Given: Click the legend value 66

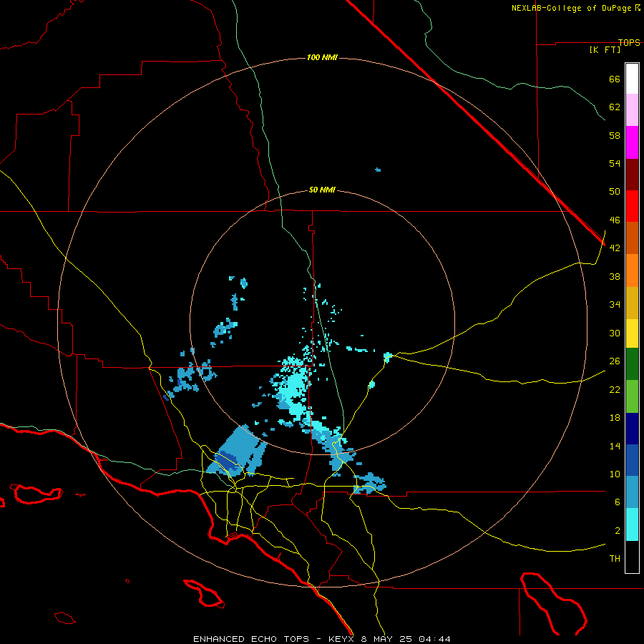Looking at the screenshot, I should [x=615, y=79].
